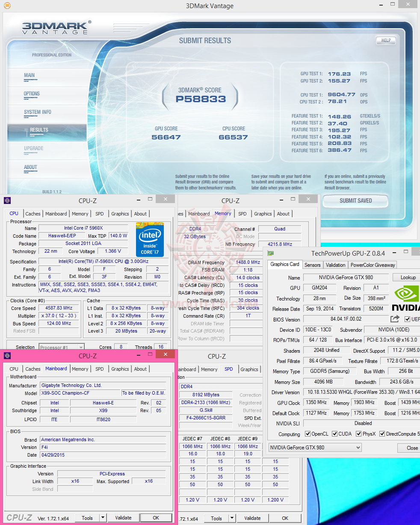Open the Validation tab in GPU-Z
420x525 pixels.
335,265
